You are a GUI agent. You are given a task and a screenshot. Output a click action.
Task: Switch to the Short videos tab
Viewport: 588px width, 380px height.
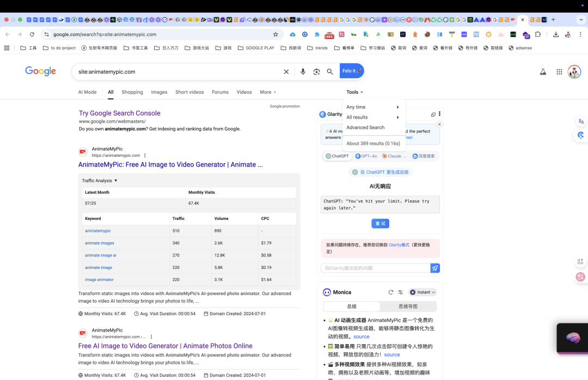(189, 92)
